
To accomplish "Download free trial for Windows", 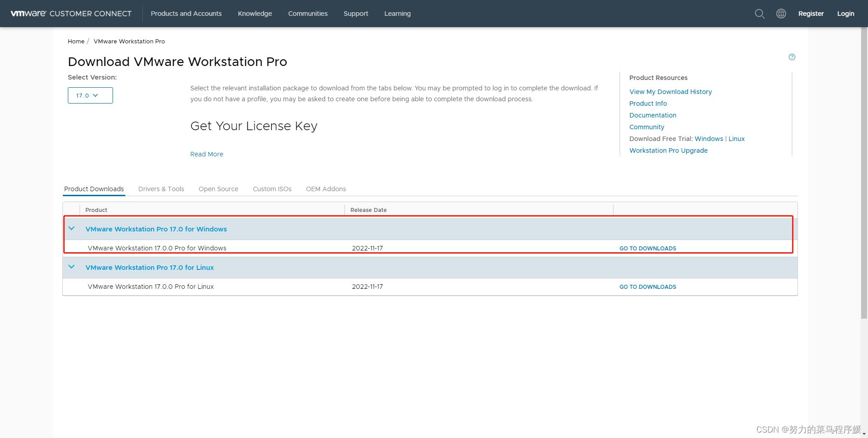I will point(709,139).
